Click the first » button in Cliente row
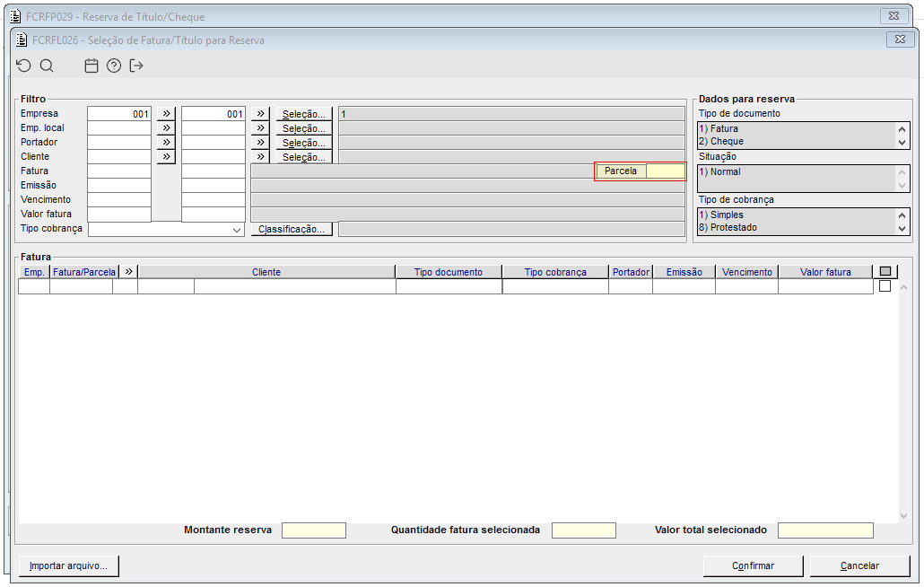The width and height of the screenshot is (924, 587). 166,157
